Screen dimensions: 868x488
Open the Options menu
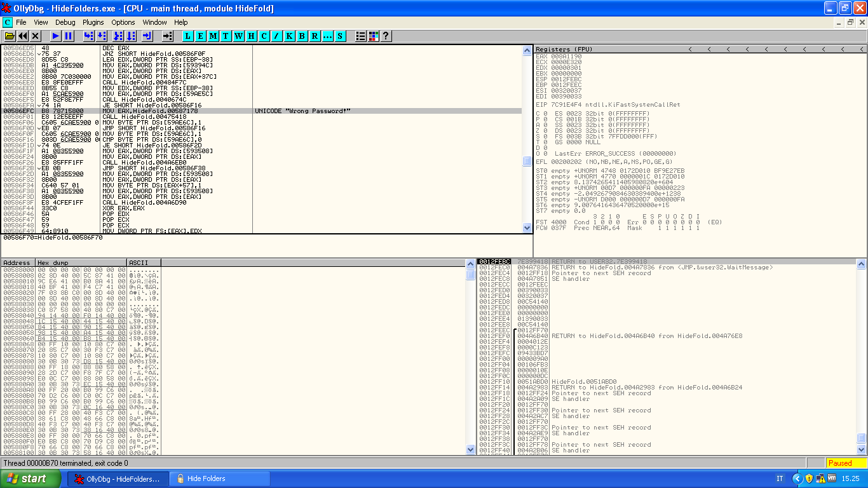(x=123, y=22)
